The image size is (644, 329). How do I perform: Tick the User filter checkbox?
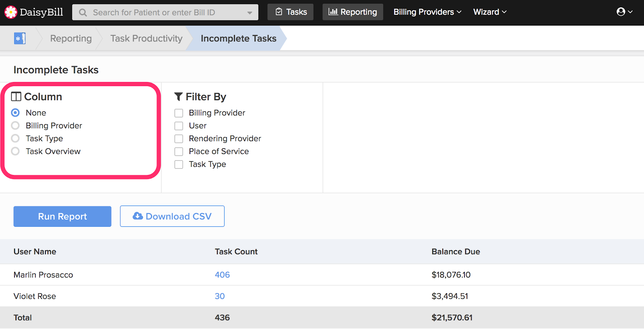point(179,126)
